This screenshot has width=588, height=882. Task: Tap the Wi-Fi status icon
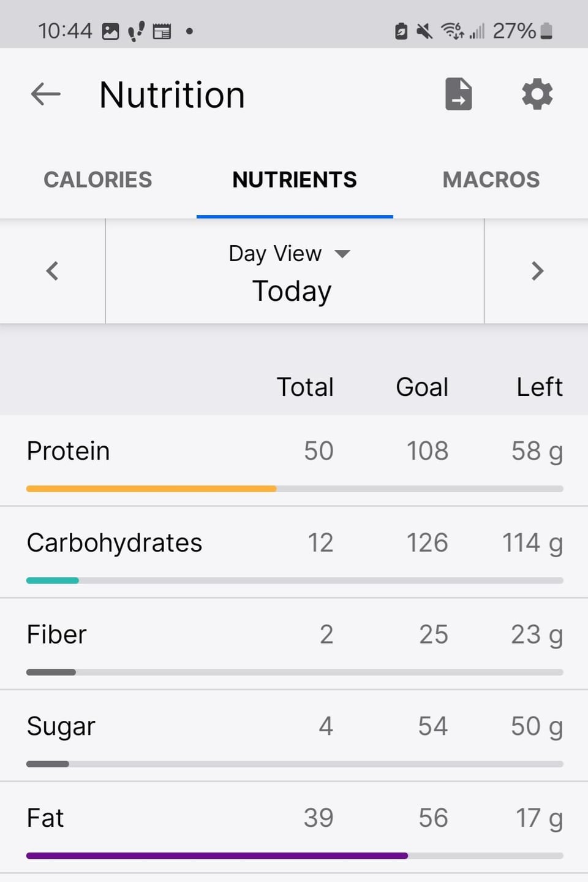pyautogui.click(x=452, y=31)
